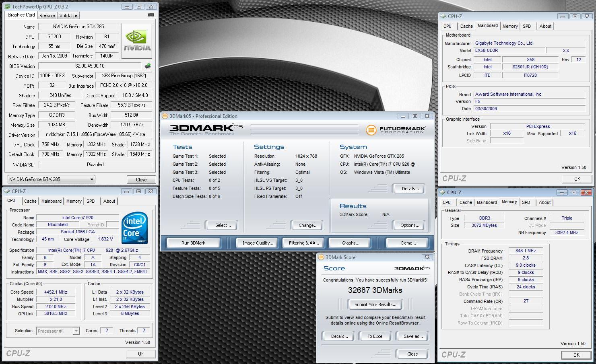Click the GPU name field NVIDIA GeForce GTX 285
This screenshot has height=364, width=596.
(78, 27)
